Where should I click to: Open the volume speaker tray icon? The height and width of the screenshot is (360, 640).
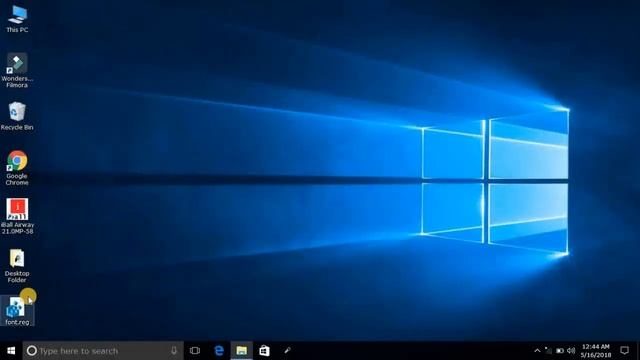point(571,351)
